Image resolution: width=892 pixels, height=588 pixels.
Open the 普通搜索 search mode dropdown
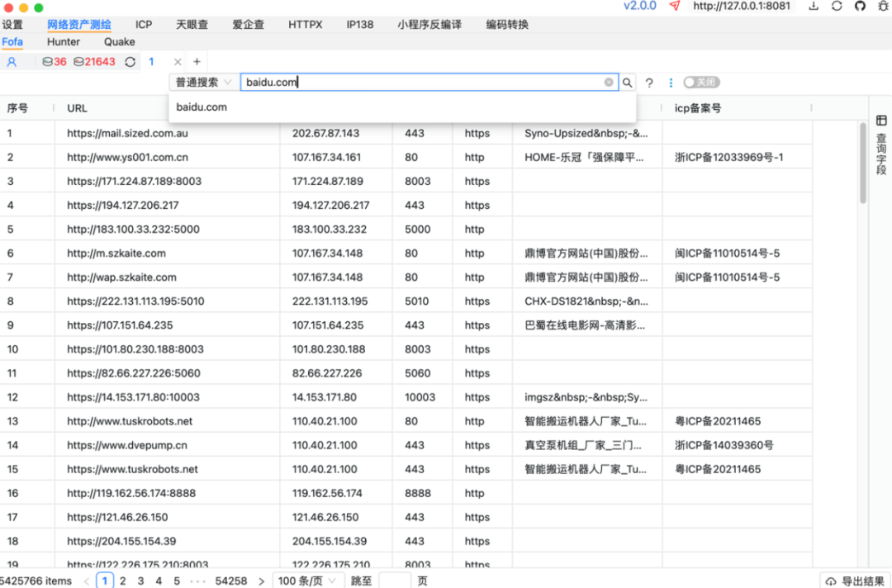pyautogui.click(x=201, y=83)
